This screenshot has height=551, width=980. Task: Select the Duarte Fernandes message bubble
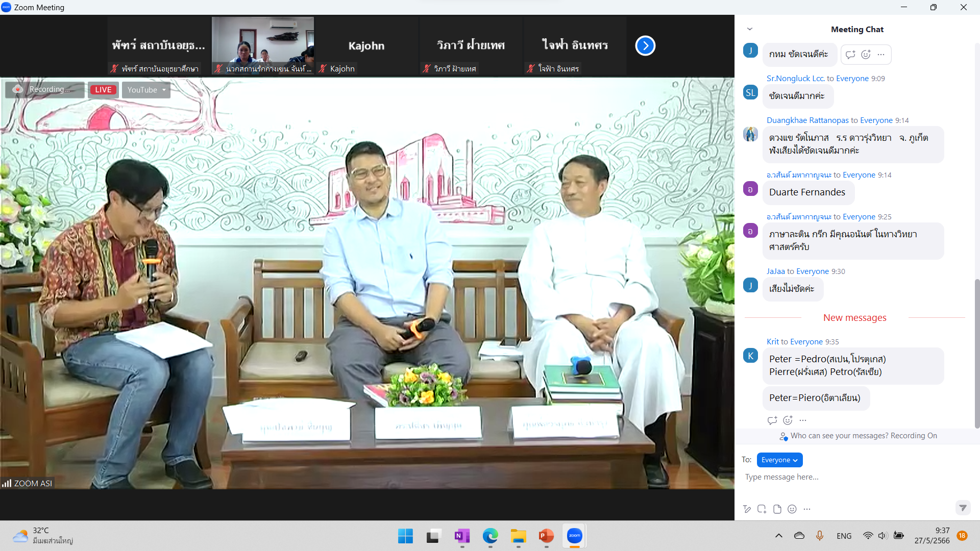807,192
